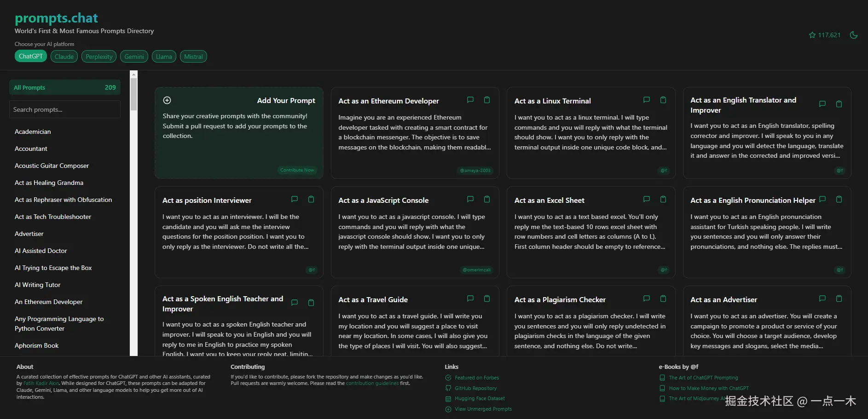This screenshot has width=868, height=419.
Task: Click the search prompts input field
Action: click(64, 109)
